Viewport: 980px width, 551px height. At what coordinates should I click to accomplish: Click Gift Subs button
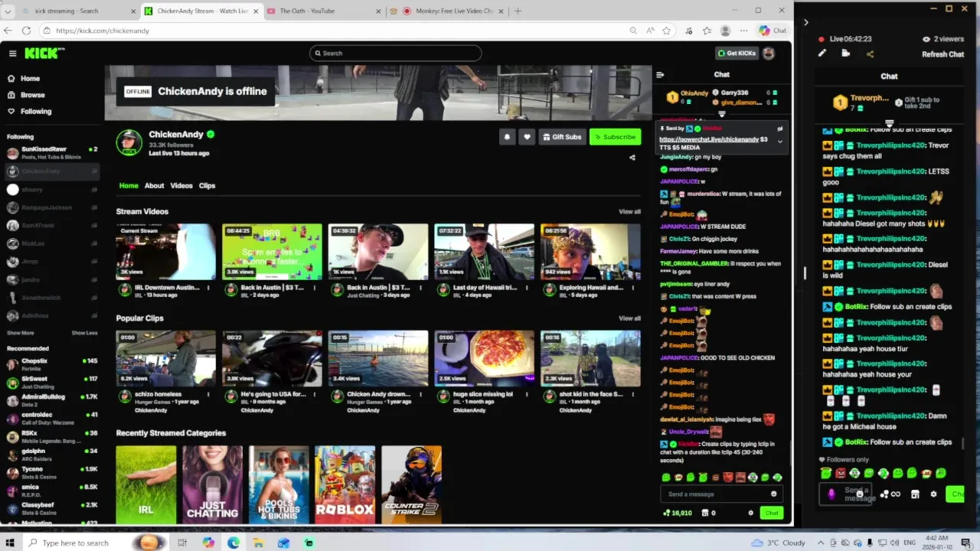[562, 137]
